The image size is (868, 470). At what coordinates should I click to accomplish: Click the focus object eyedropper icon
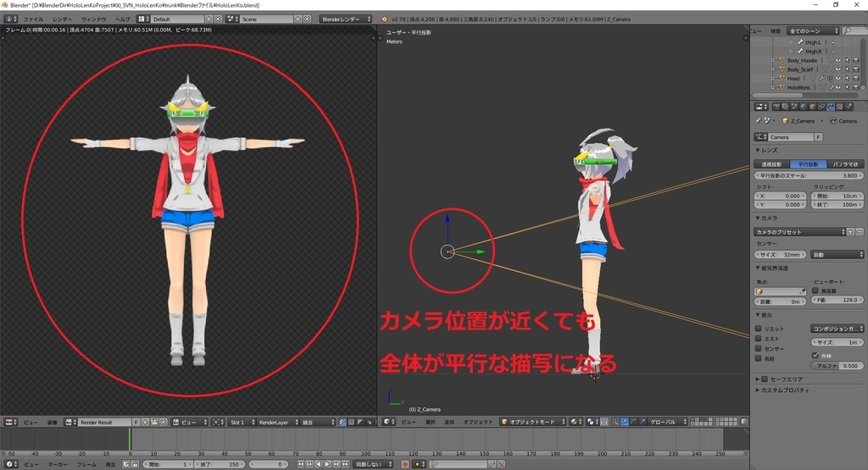(x=802, y=291)
